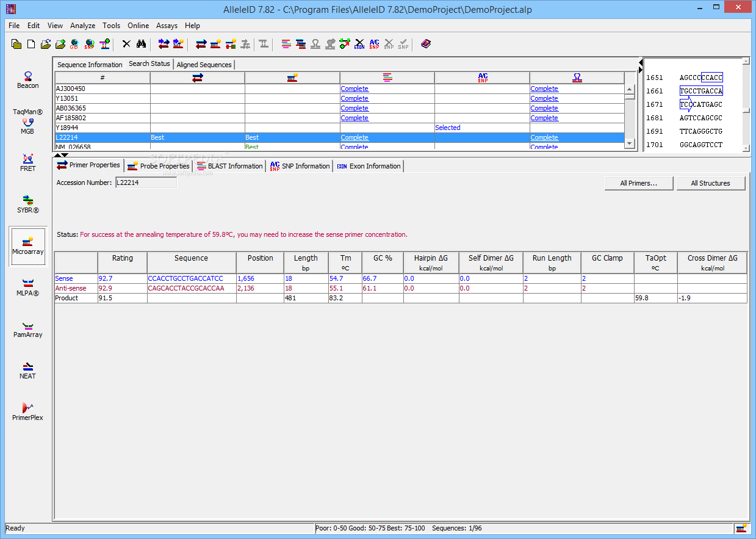Image resolution: width=756 pixels, height=539 pixels.
Task: Select the FRET assay in sidebar
Action: point(27,162)
